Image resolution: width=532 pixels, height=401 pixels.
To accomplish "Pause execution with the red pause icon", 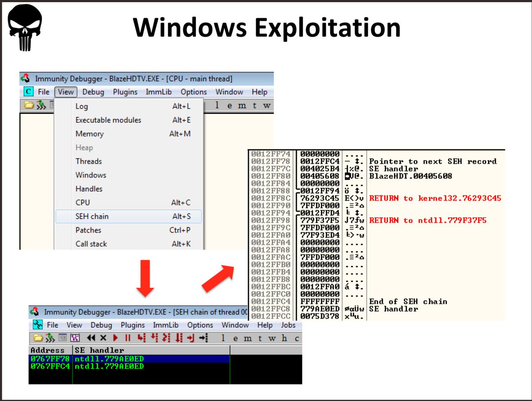I will pyautogui.click(x=128, y=338).
